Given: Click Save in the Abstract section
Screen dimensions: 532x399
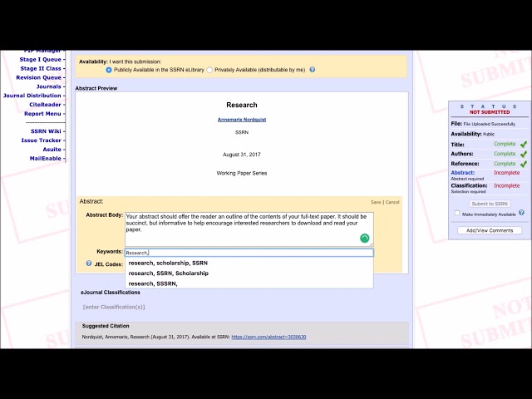Looking at the screenshot, I should tap(376, 202).
